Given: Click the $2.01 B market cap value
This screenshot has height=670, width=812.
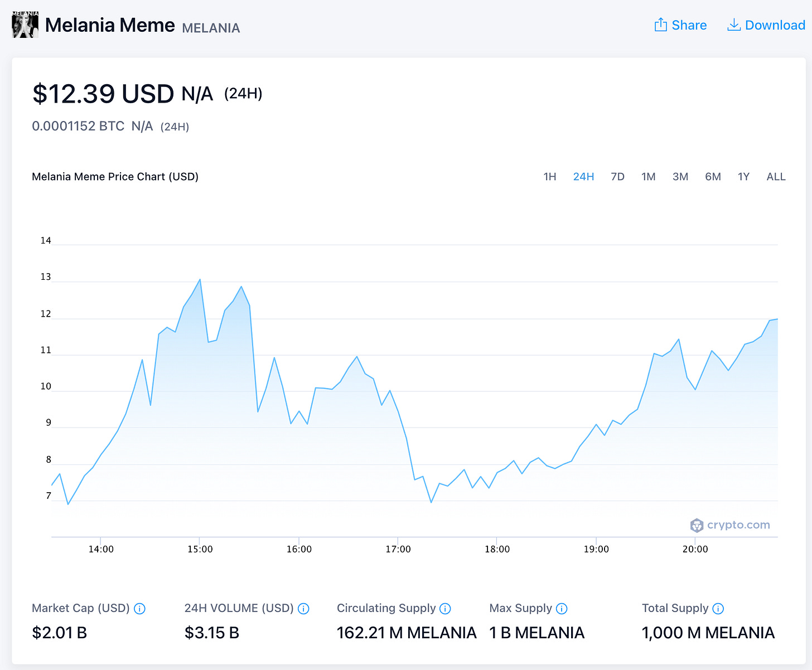Looking at the screenshot, I should point(60,633).
